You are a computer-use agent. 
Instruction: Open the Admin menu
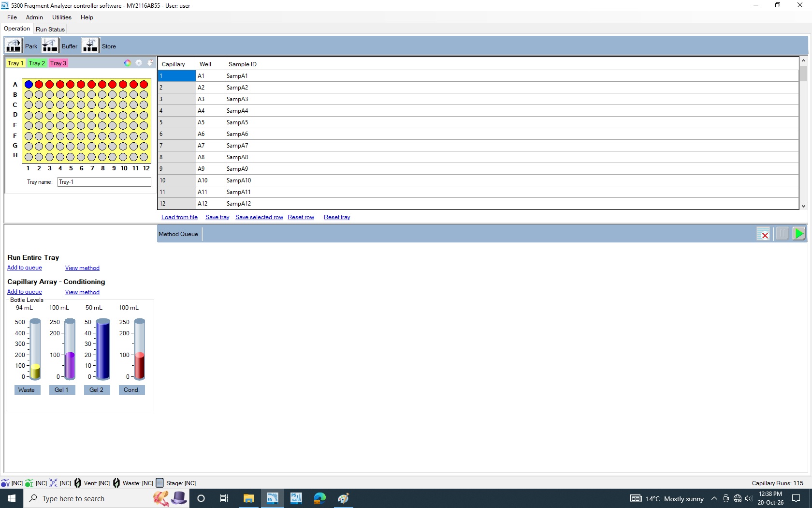[34, 17]
